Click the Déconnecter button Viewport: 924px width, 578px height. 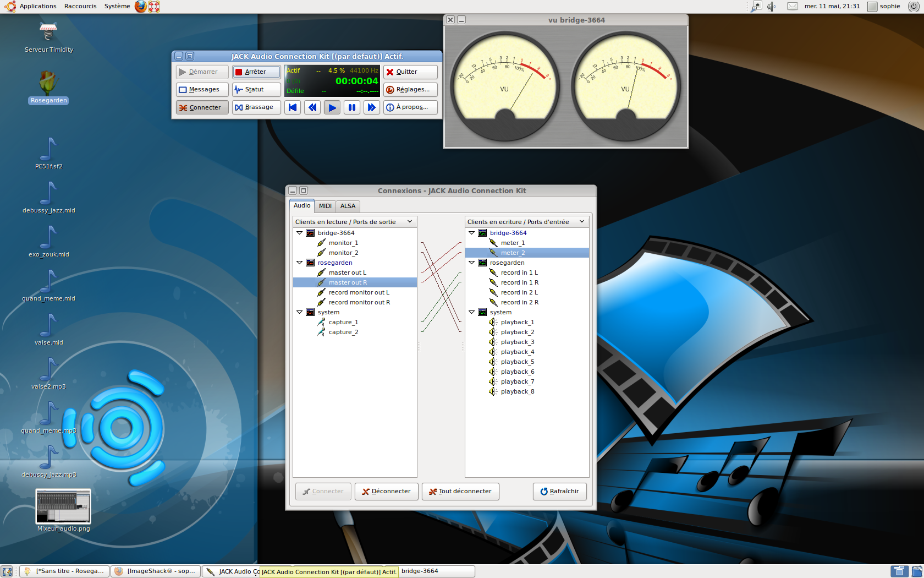click(386, 491)
